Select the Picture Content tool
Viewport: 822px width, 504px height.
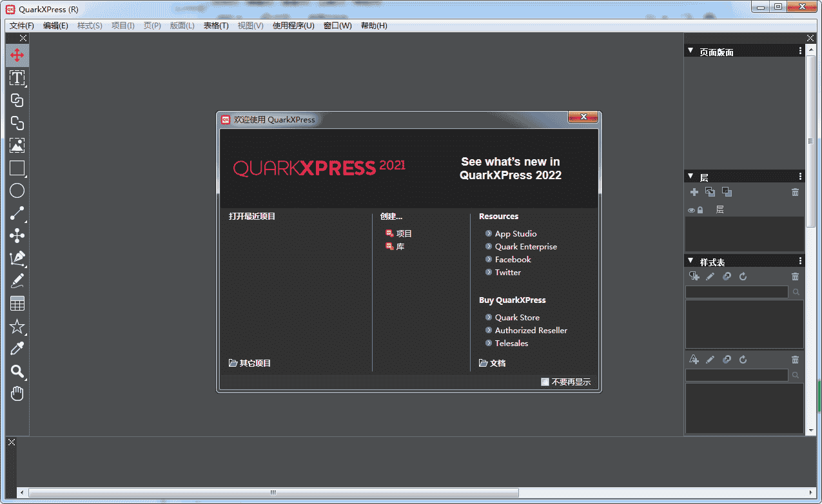(x=17, y=145)
